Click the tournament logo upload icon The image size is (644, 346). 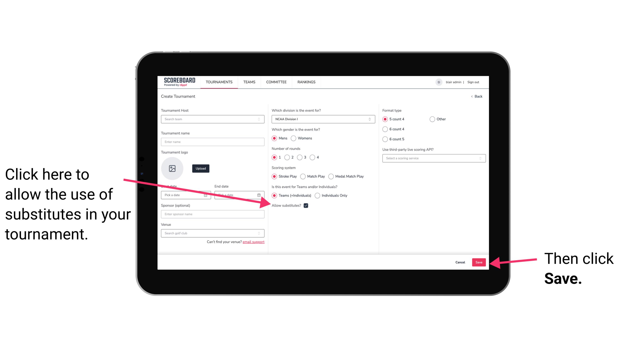pyautogui.click(x=173, y=168)
